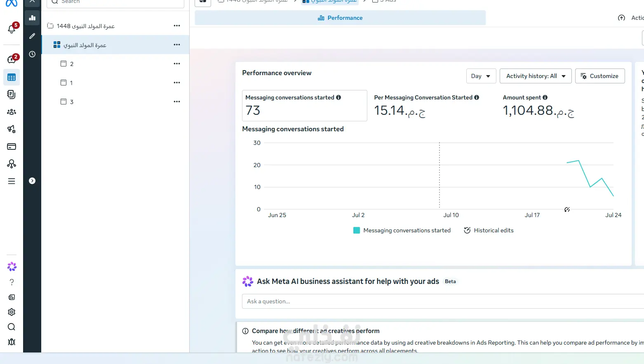This screenshot has width=644, height=364.
Task: Select the Edit pencil icon in dark sidebar
Action: coord(32,36)
